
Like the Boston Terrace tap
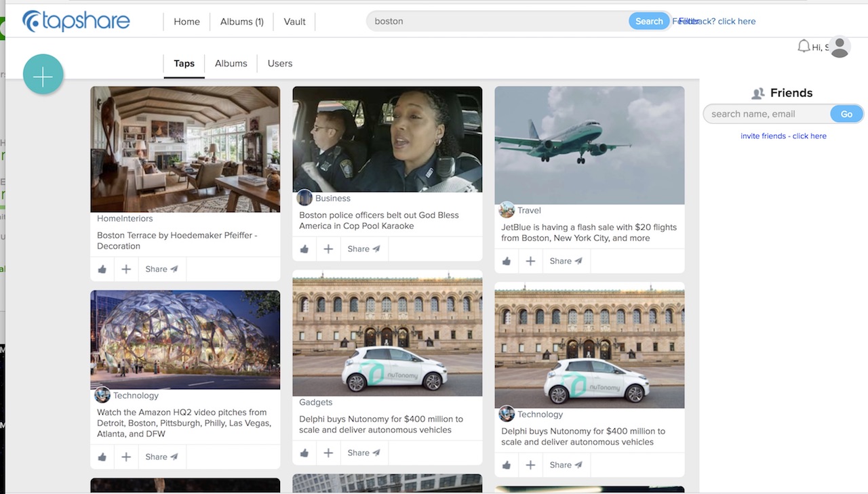(x=102, y=269)
